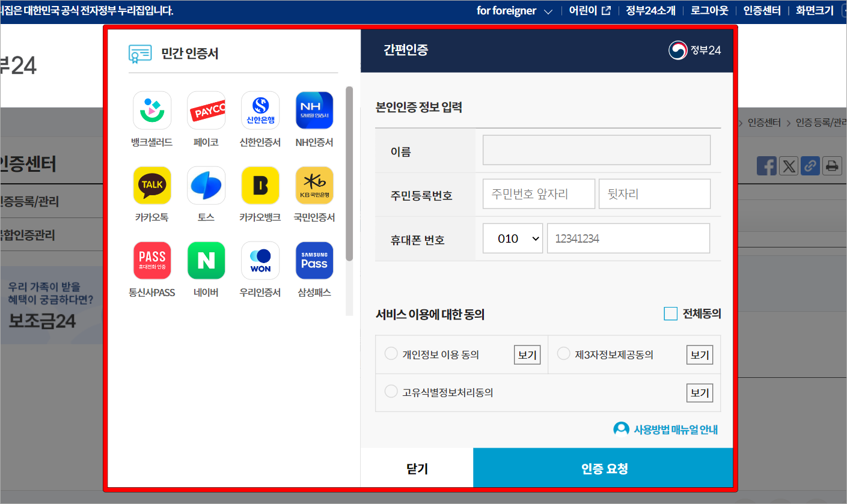Click the 닫기 button

pyautogui.click(x=417, y=468)
